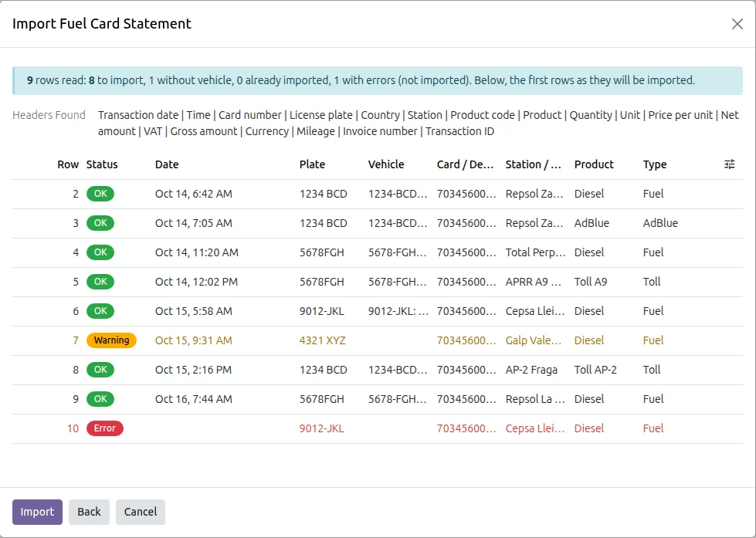Go back with the Back button

[x=90, y=512]
